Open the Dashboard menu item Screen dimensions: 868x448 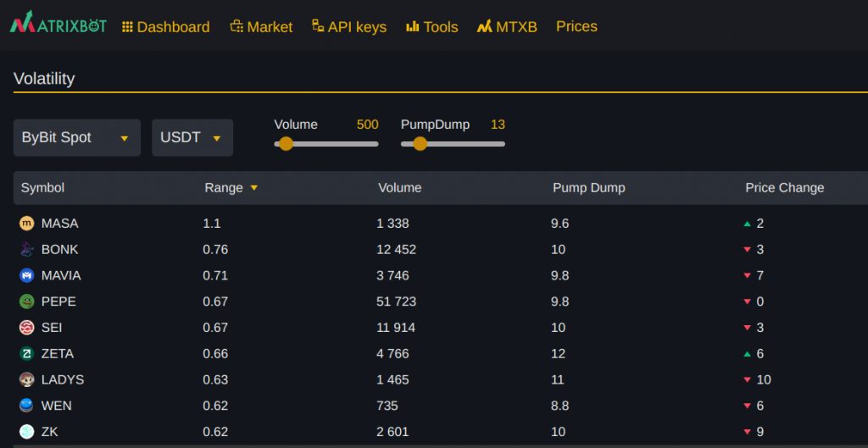coord(166,26)
